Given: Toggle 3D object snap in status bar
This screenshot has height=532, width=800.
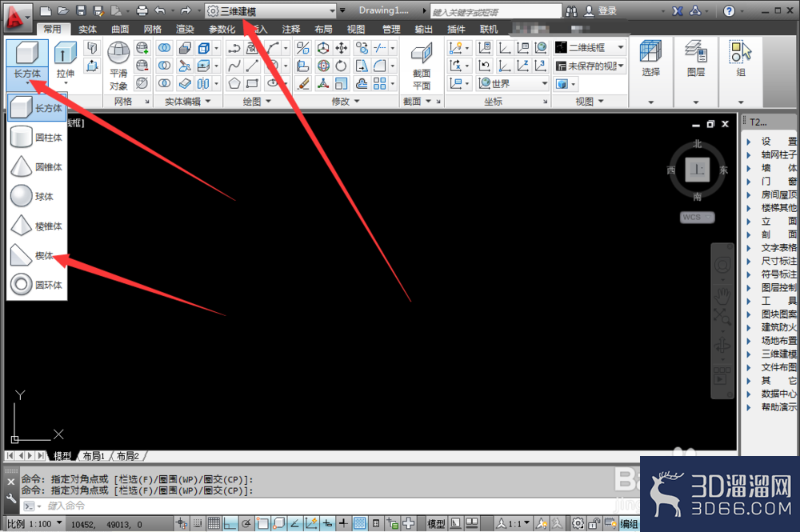Looking at the screenshot, I should (279, 523).
